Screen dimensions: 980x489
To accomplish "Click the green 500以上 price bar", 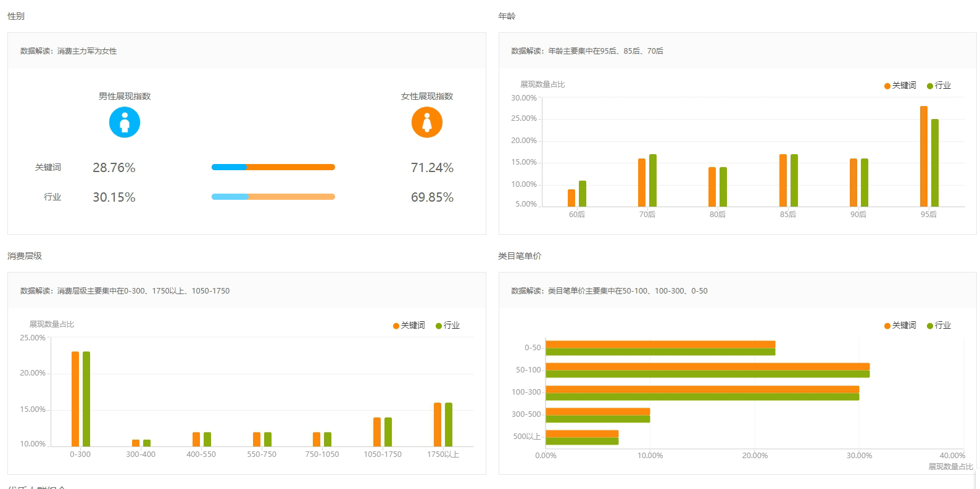I will 582,442.
